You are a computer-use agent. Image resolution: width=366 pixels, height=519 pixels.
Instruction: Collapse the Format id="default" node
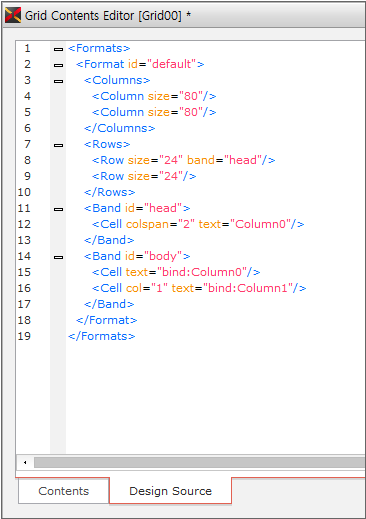click(58, 65)
